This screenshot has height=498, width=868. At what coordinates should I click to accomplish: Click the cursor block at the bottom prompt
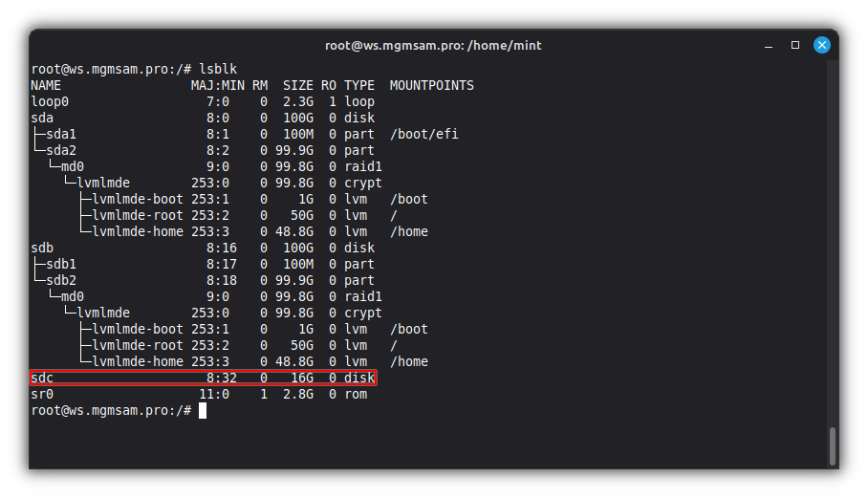(x=203, y=410)
